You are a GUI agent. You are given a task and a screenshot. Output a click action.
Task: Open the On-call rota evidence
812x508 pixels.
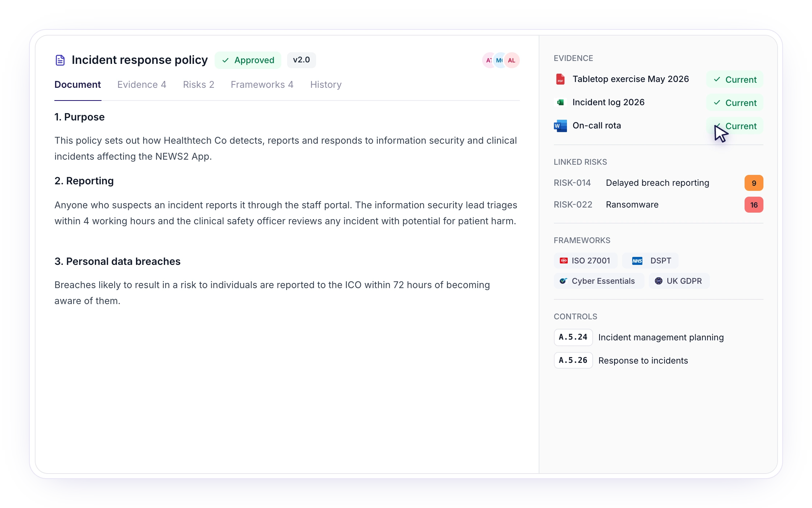(x=597, y=126)
